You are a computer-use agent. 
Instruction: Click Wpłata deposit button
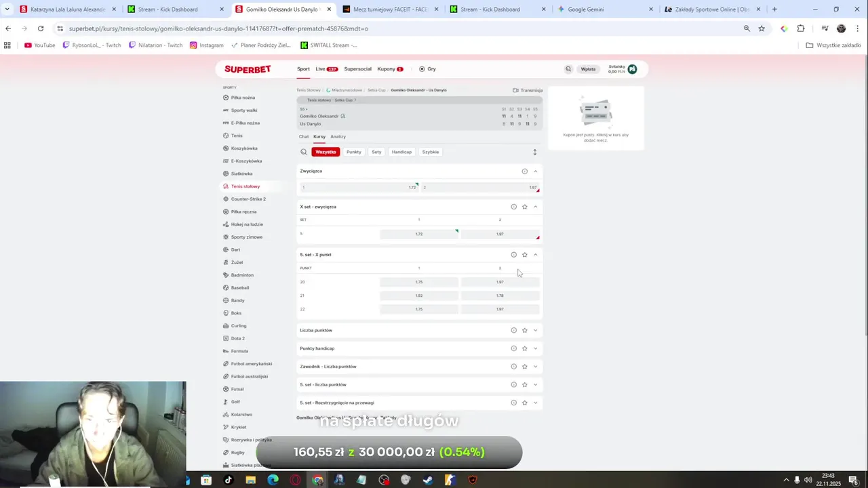point(588,69)
